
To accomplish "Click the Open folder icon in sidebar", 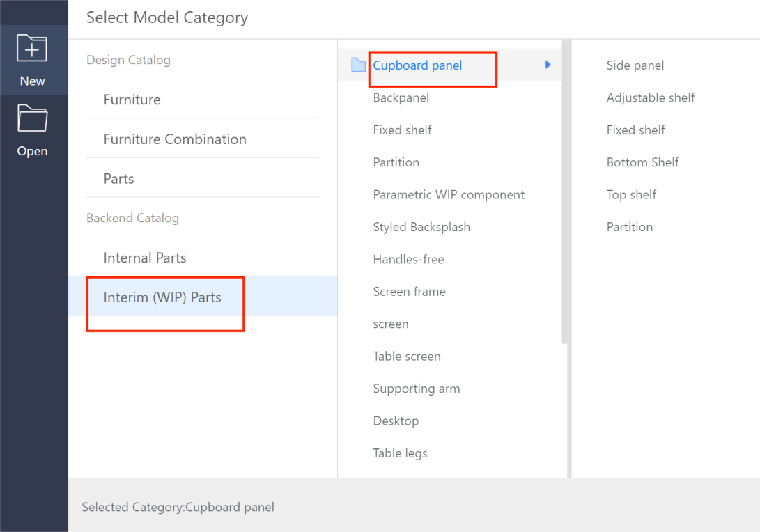I will tap(32, 118).
